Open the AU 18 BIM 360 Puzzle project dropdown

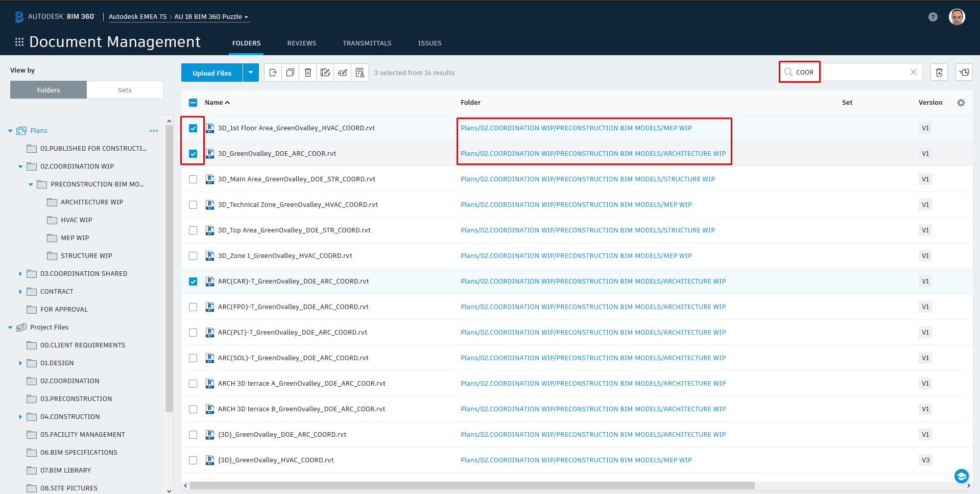(211, 17)
